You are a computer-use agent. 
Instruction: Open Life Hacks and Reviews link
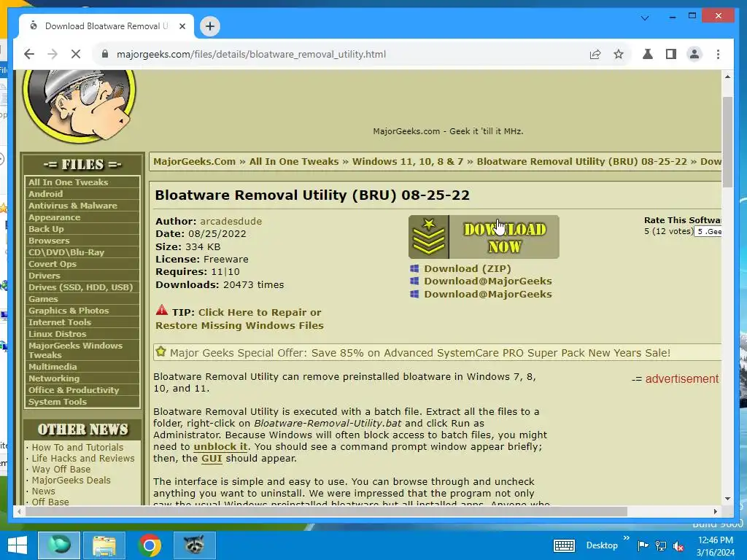click(x=83, y=459)
